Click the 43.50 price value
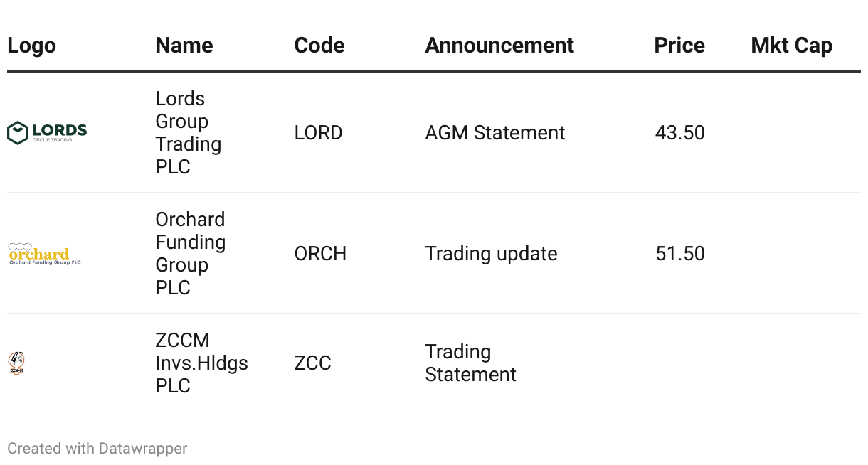 tap(679, 133)
